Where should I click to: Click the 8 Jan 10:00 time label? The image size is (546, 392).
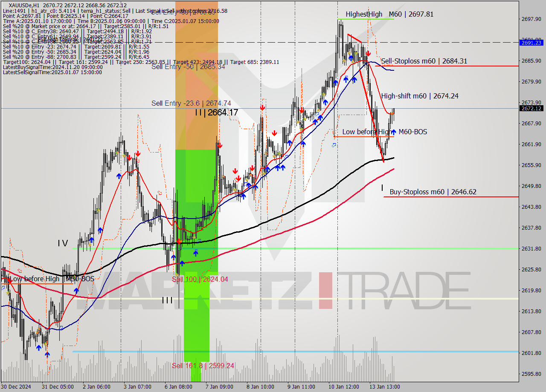pyautogui.click(x=260, y=387)
